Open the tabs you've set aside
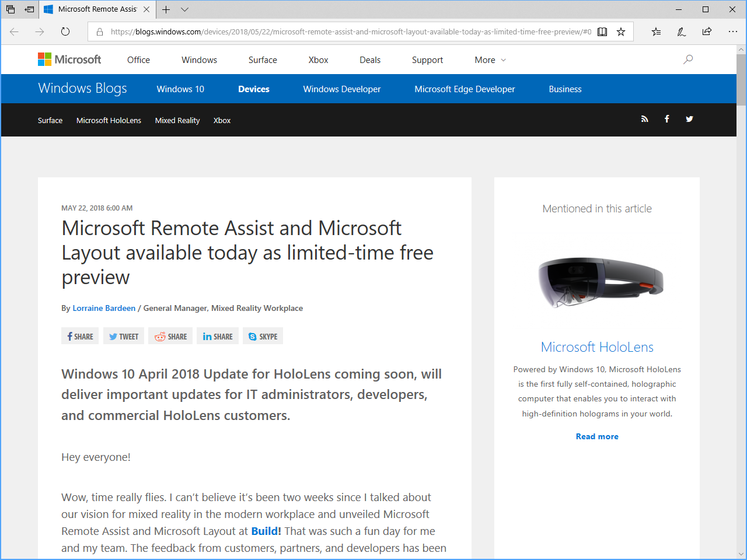 (11, 9)
